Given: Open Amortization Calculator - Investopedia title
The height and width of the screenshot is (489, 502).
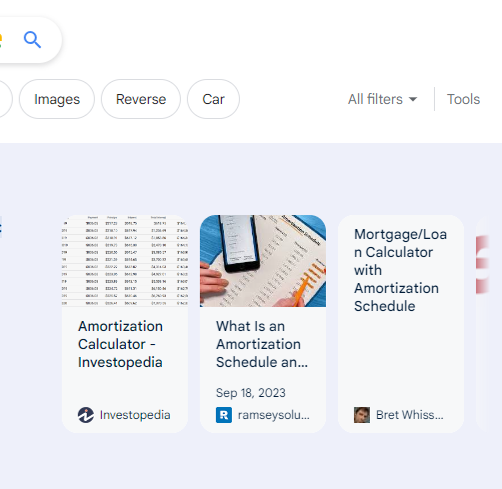Looking at the screenshot, I should (120, 344).
